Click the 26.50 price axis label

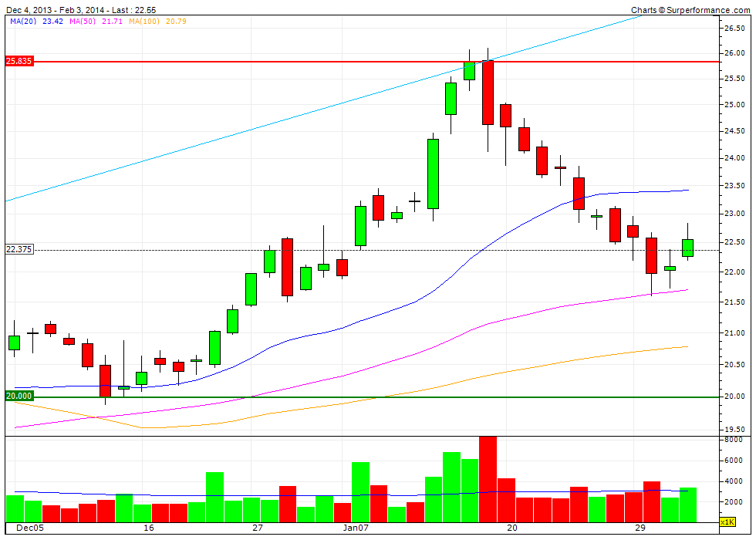[734, 29]
